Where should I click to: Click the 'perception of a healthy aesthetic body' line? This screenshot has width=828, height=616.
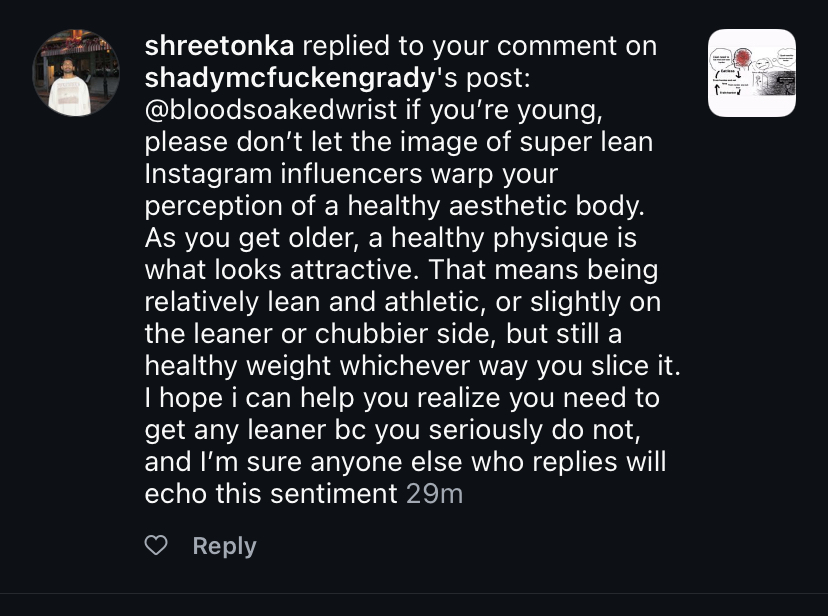[x=396, y=206]
